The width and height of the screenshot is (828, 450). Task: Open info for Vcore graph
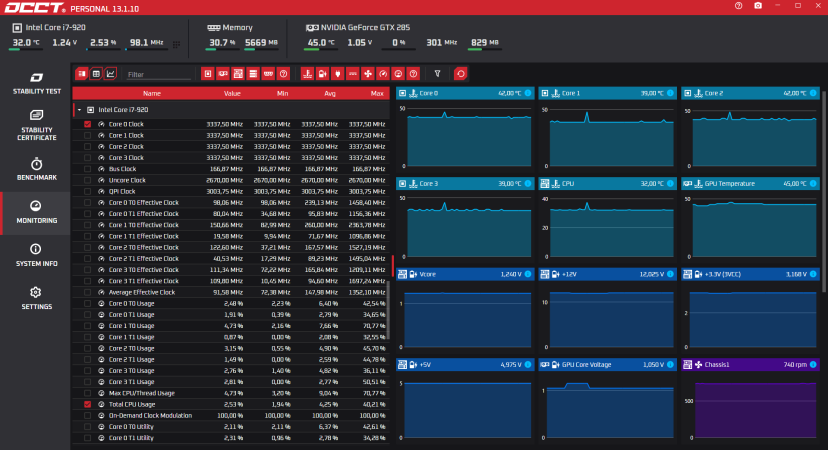point(528,274)
